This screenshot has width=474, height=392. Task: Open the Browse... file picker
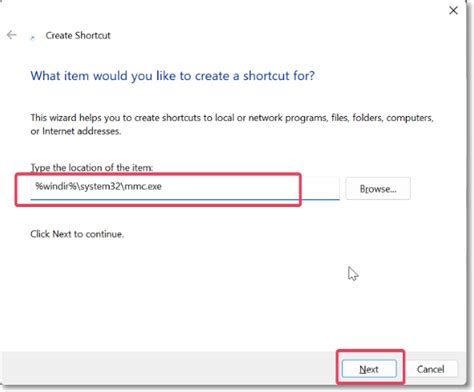(x=378, y=189)
